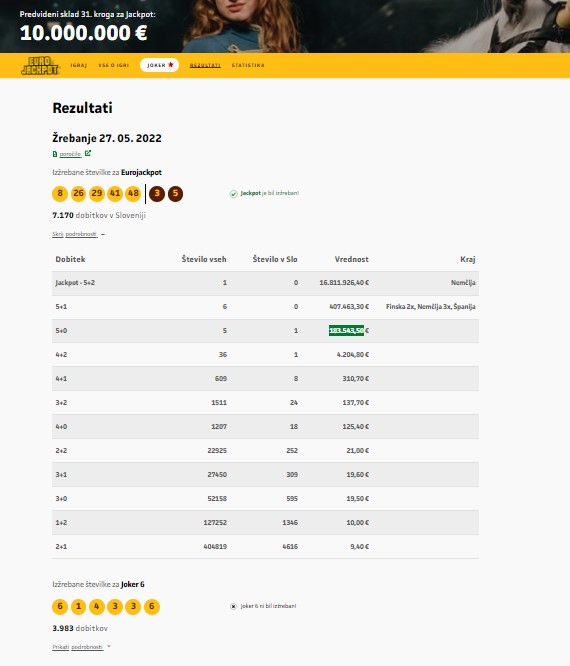This screenshot has width=570, height=666.
Task: Open the IGRAJ menu item
Action: (79, 65)
